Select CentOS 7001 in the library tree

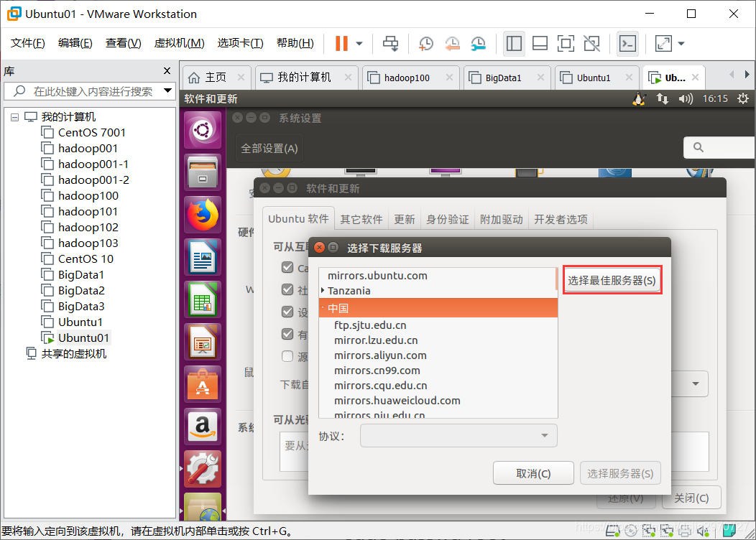point(91,132)
